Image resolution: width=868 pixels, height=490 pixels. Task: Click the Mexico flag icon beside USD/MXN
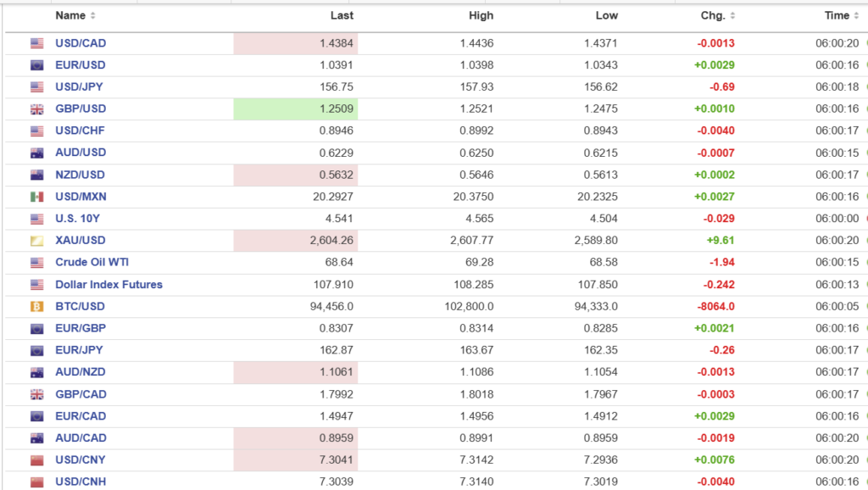[x=36, y=197]
